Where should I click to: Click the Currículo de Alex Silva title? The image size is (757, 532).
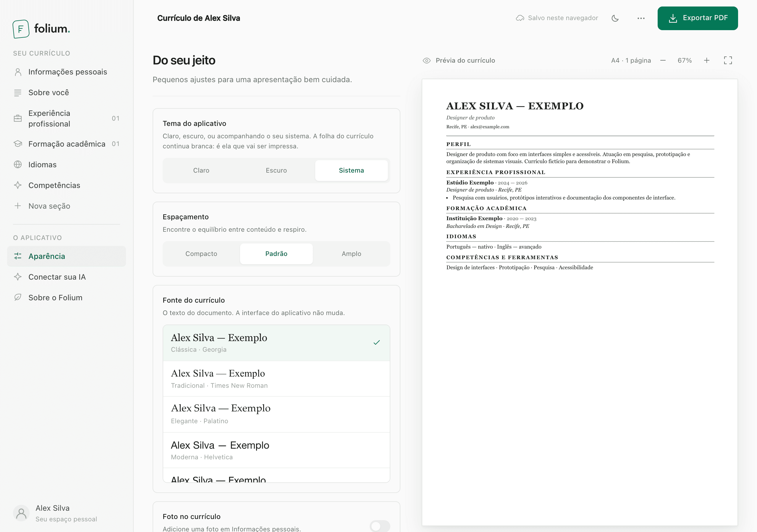click(198, 18)
